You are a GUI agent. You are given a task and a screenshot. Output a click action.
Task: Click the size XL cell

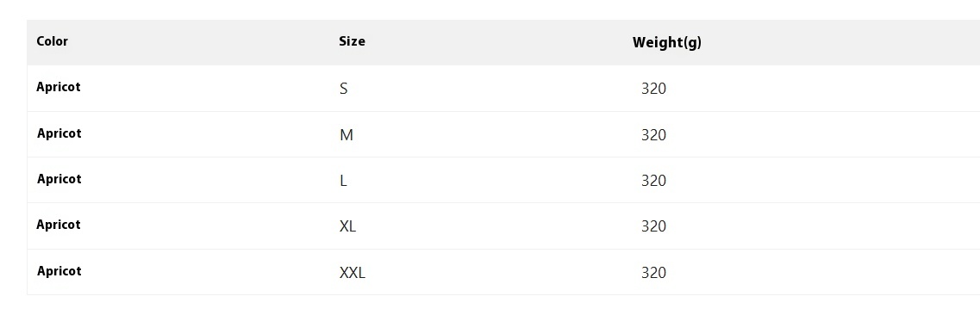tap(347, 225)
